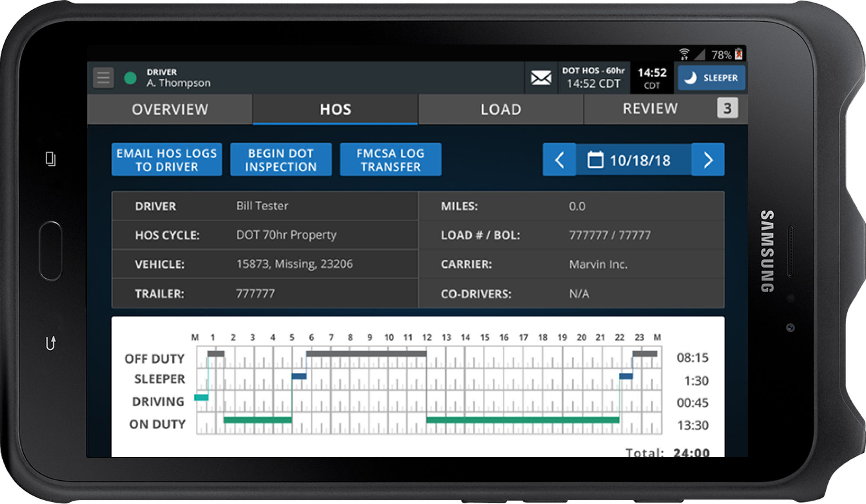Toggle the Sleeper duty status button
The image size is (866, 504).
click(711, 78)
